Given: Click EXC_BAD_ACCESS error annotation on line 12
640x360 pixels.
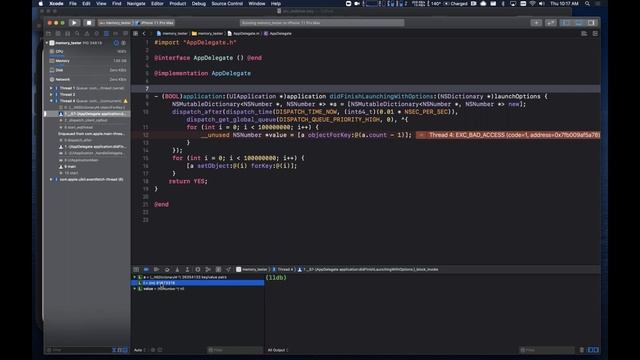Looking at the screenshot, I should click(x=508, y=135).
